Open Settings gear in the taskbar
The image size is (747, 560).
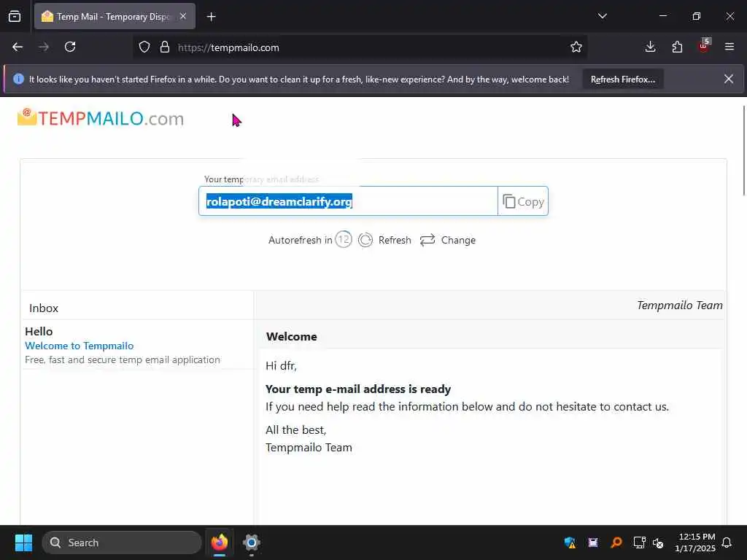251,542
